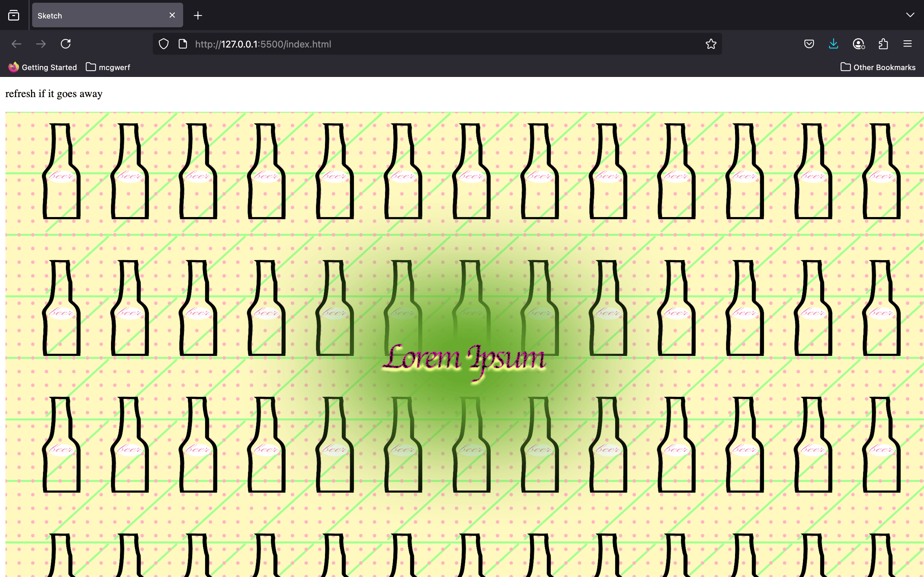Open the Getting Started bookmark
Image resolution: width=924 pixels, height=577 pixels.
tap(43, 67)
